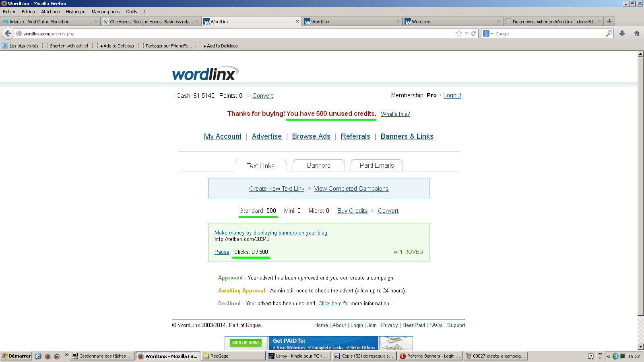The height and width of the screenshot is (362, 644).
Task: Close the ClickHonest tab
Action: [197, 21]
